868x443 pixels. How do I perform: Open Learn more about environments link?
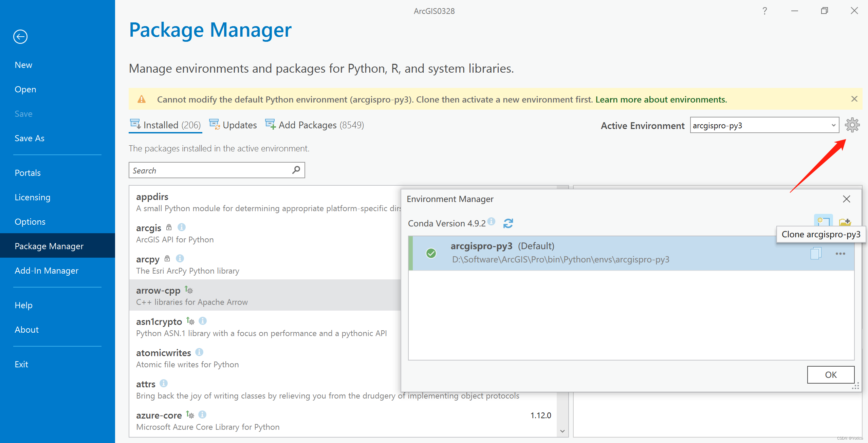tap(661, 99)
